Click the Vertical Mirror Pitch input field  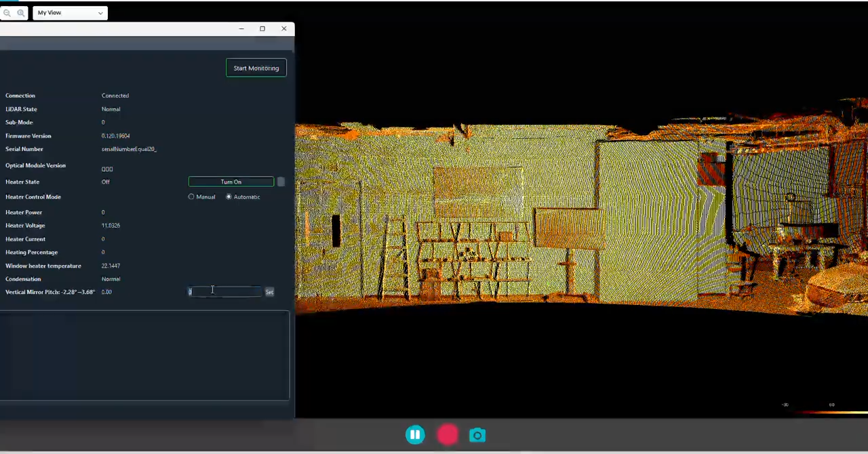tap(224, 291)
